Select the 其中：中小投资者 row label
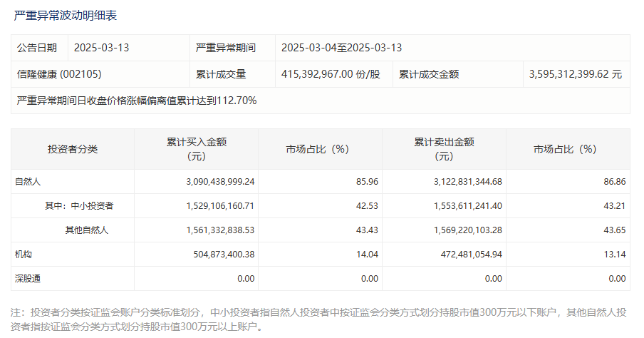This screenshot has height=338, width=644. tap(79, 206)
